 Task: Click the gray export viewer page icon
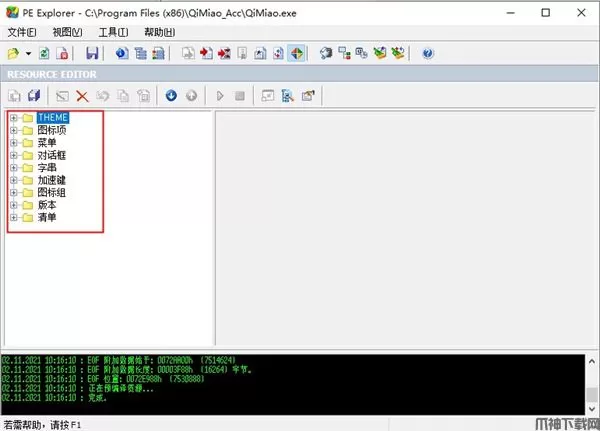tap(188, 53)
